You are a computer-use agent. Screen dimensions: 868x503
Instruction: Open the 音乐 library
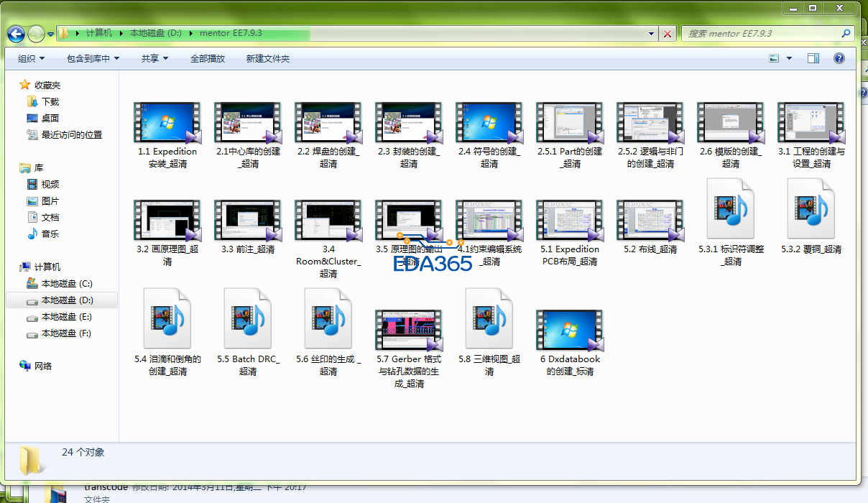tap(43, 234)
